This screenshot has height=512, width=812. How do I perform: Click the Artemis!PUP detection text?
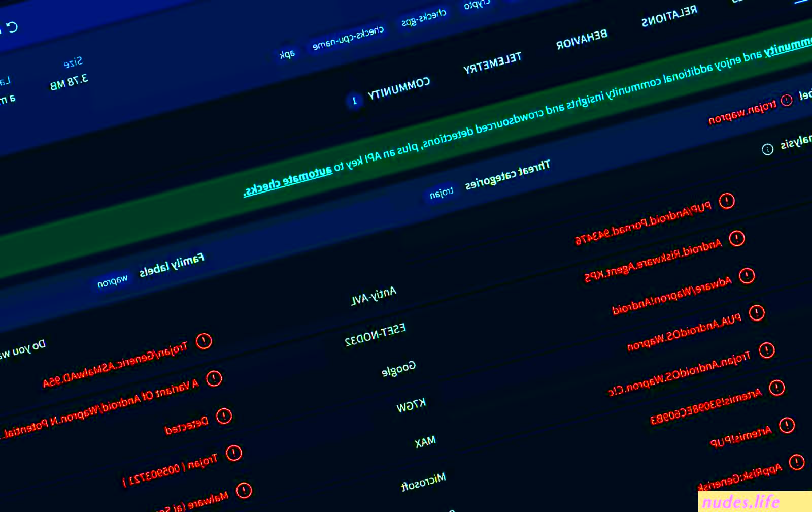[740, 436]
